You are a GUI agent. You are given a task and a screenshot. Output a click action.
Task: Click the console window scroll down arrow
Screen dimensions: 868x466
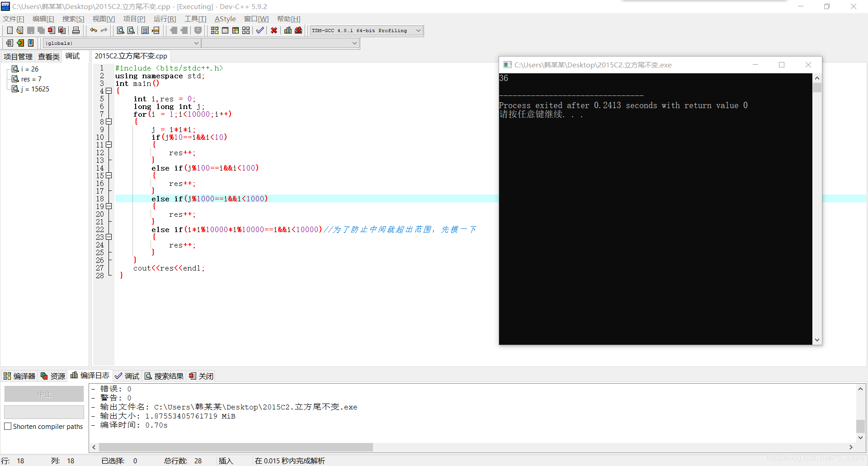pyautogui.click(x=817, y=340)
